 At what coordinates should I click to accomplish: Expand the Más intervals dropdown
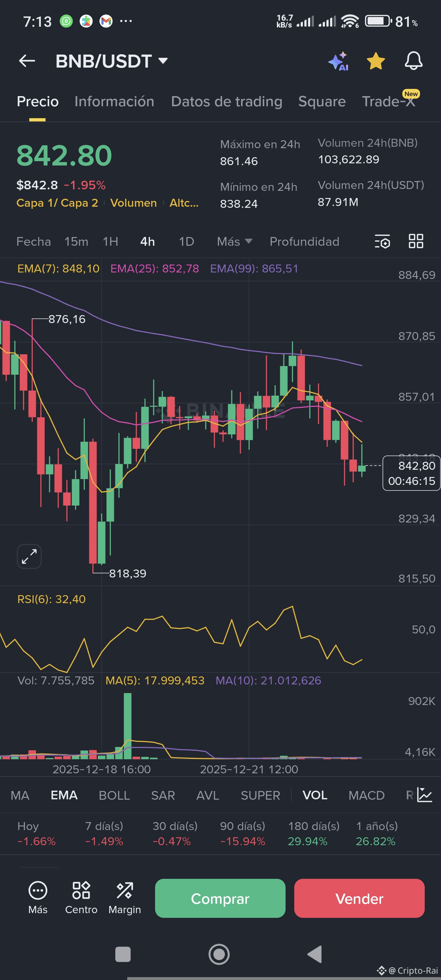click(x=234, y=242)
